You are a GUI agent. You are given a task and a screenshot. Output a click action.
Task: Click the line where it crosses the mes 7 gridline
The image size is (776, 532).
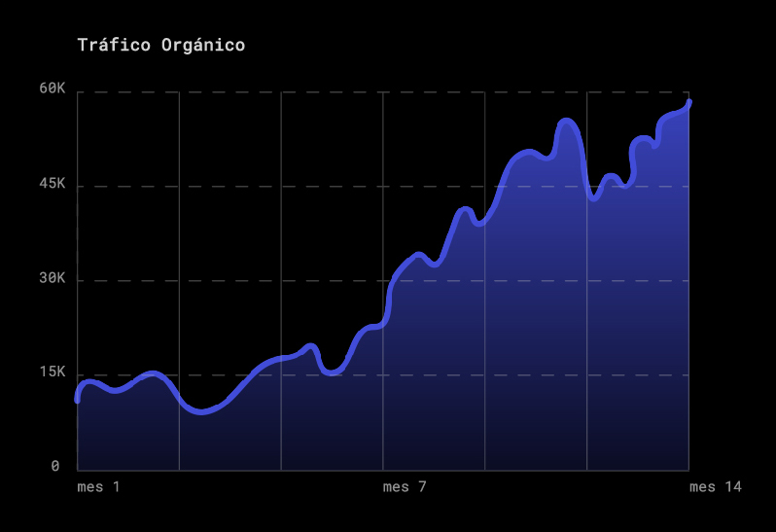pyautogui.click(x=383, y=322)
